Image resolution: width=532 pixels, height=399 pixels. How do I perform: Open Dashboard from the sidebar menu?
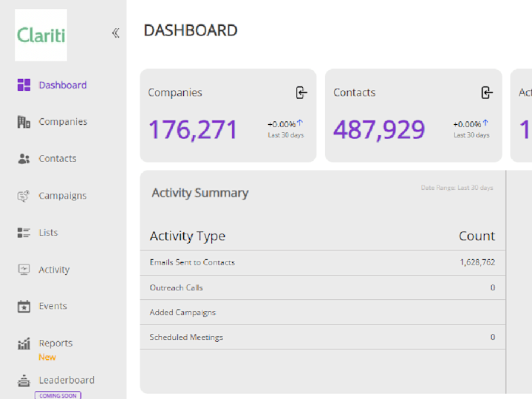63,85
